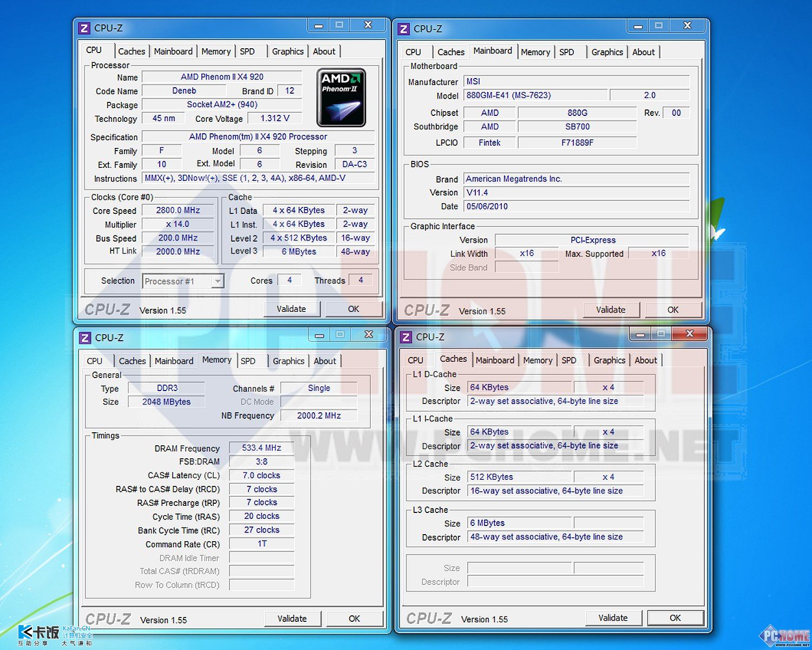
Task: Click the CPU-Z logo icon in Memory window title bar
Action: pos(85,338)
